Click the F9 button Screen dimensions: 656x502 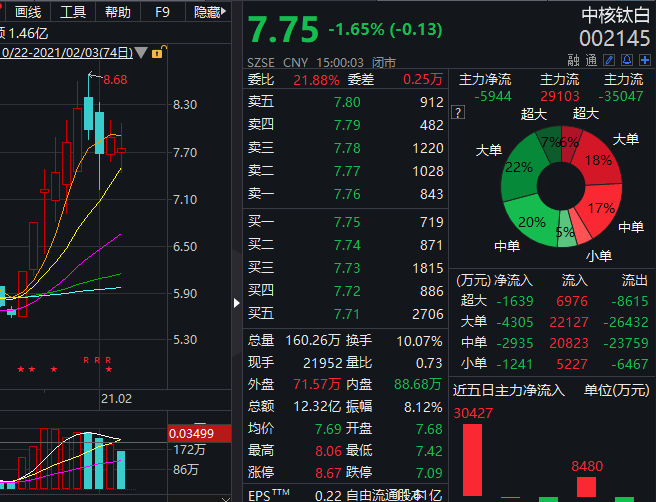[162, 12]
